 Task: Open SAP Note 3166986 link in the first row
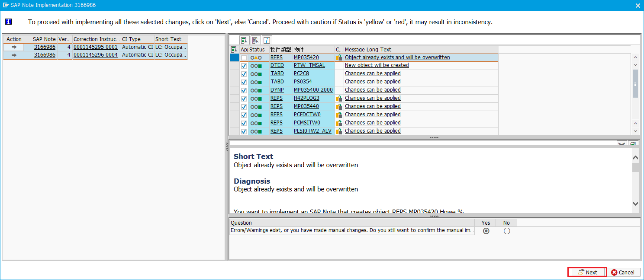coord(45,47)
